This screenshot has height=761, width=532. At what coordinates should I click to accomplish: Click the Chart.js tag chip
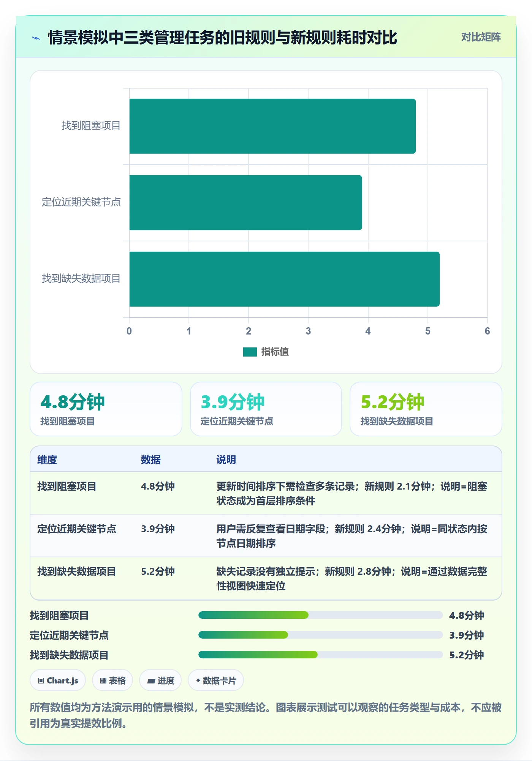tap(58, 680)
